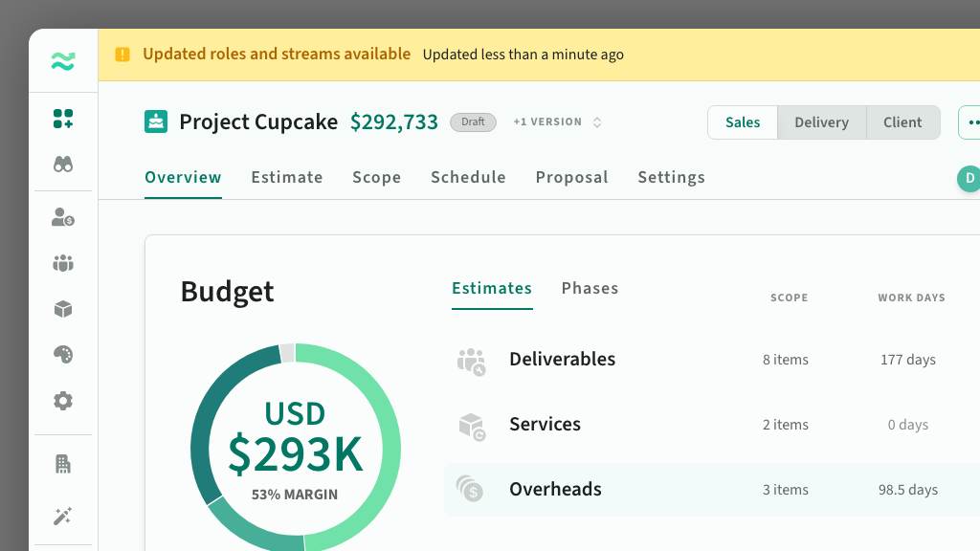Open the cube services sidebar icon
The image size is (980, 551).
(63, 309)
